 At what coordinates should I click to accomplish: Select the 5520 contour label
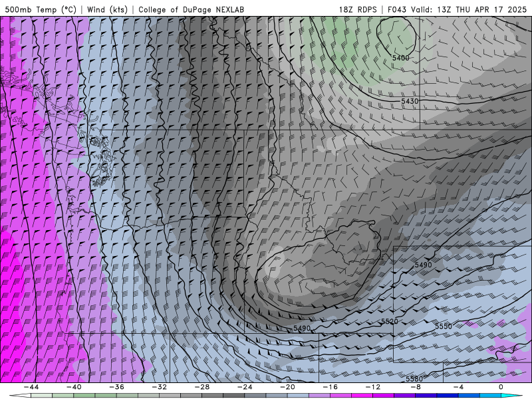(389, 321)
